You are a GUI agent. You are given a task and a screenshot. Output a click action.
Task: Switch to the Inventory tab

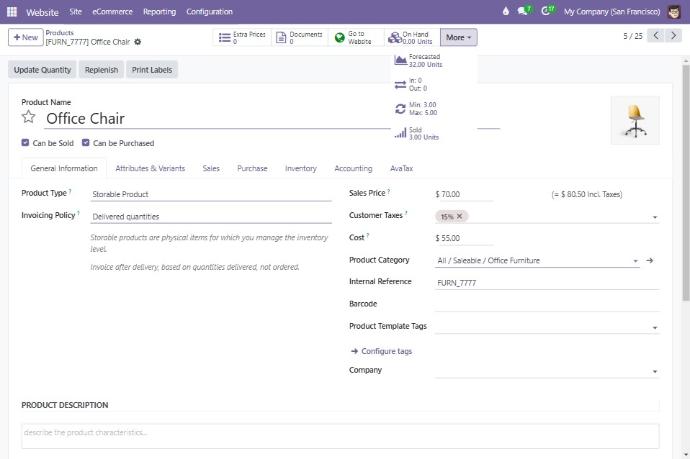click(x=301, y=168)
